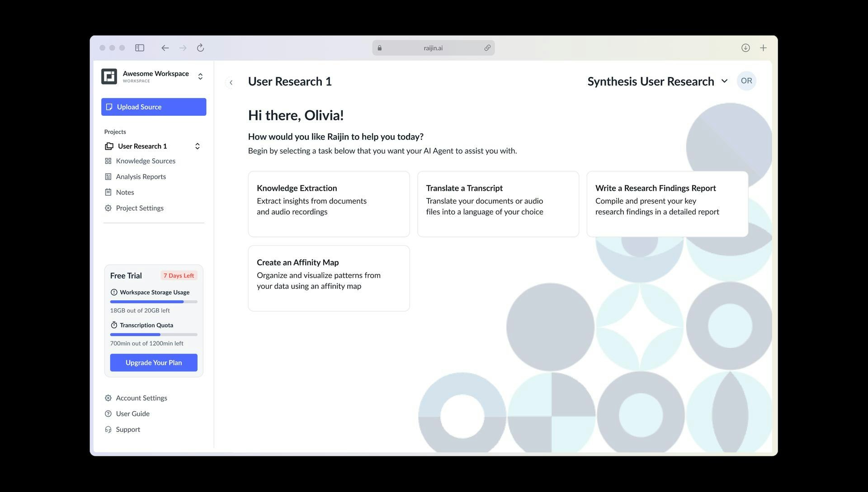Open the Synthesis User Research dropdown
868x492 pixels.
click(724, 81)
